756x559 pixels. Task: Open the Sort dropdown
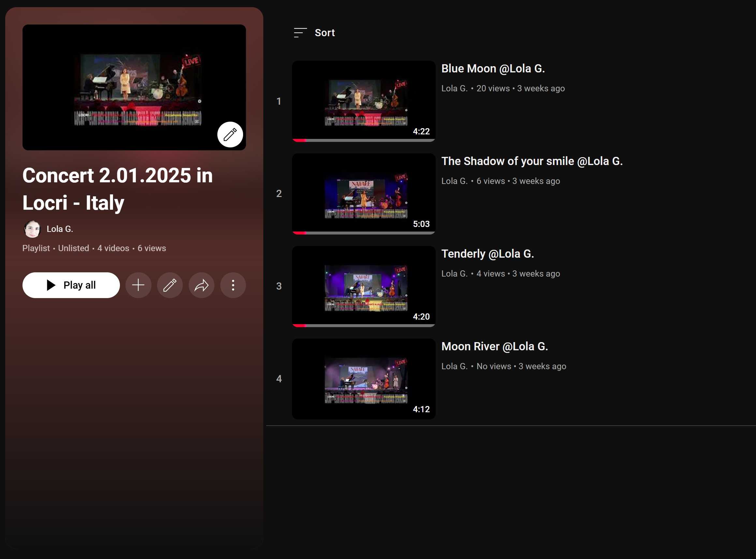[x=324, y=33]
